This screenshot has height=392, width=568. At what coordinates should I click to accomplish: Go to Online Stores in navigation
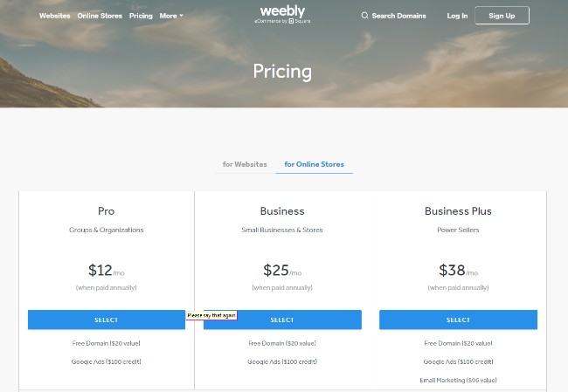pos(100,16)
